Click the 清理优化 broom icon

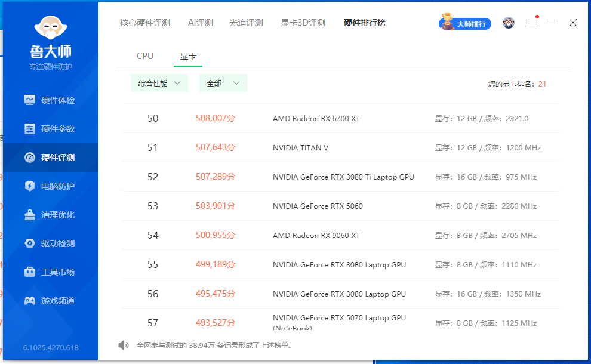click(30, 215)
